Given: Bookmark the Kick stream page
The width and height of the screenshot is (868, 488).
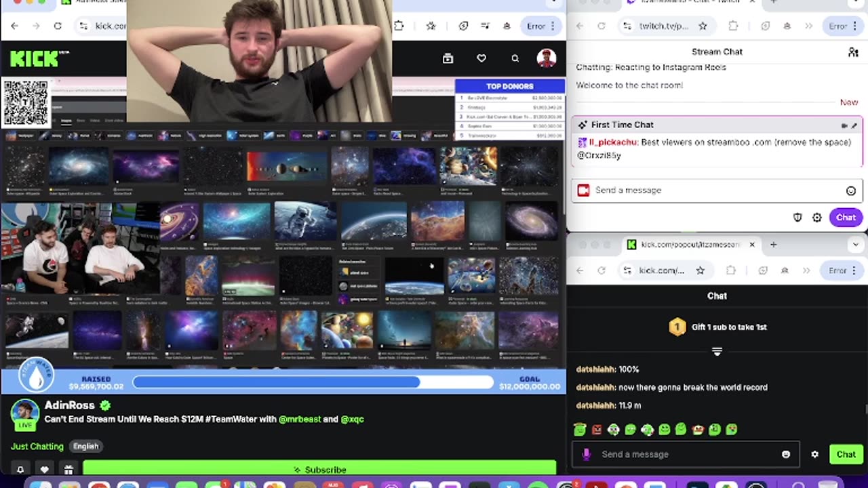Looking at the screenshot, I should coord(431,26).
